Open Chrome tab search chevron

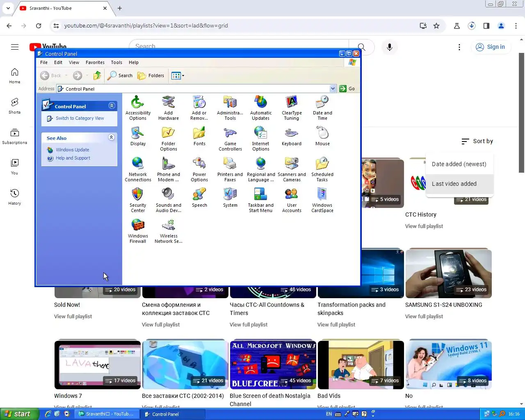(x=8, y=8)
